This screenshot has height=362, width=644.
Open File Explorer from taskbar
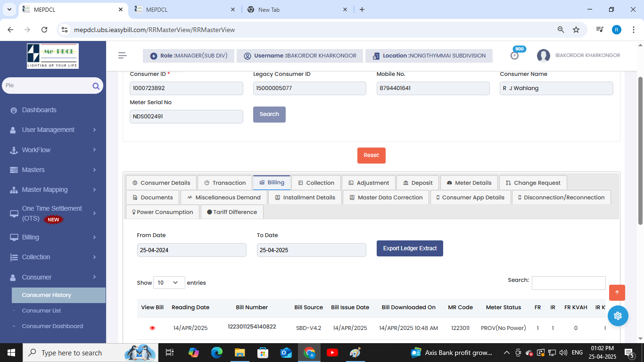click(x=239, y=353)
